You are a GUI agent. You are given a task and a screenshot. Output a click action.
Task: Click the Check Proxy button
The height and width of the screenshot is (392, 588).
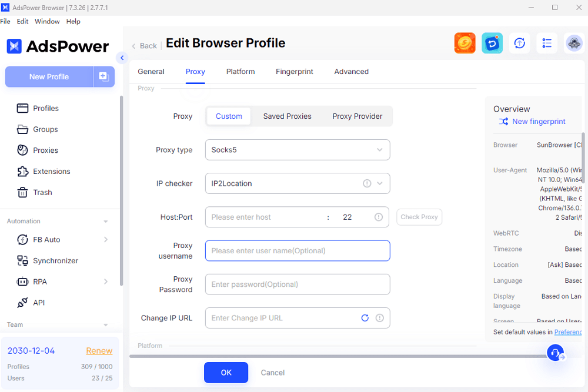[x=419, y=217]
